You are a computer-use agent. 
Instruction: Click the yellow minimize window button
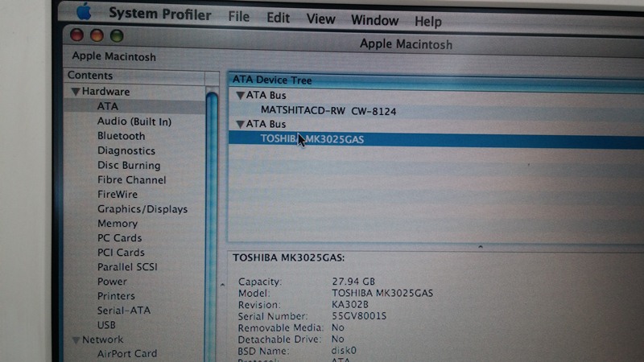pyautogui.click(x=97, y=35)
